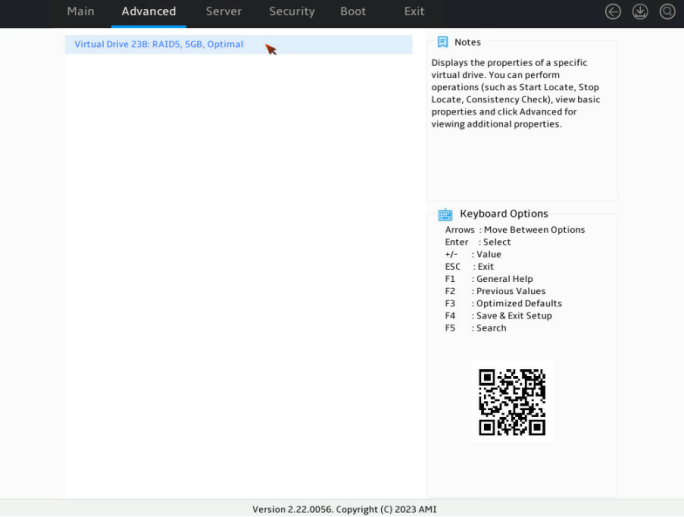Click the 'Enter : Select' entry

pos(478,242)
